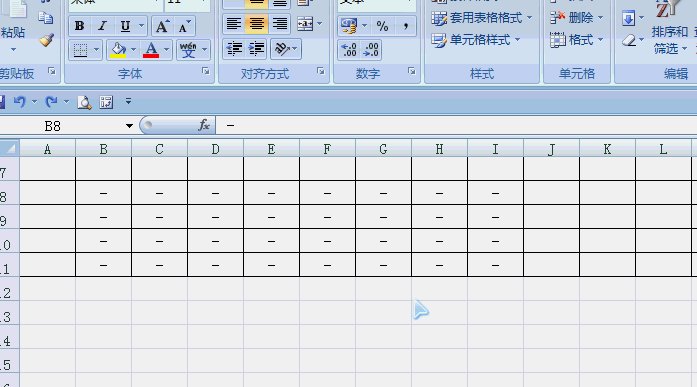Open the font color palette arrow
697x387 pixels.
(166, 50)
